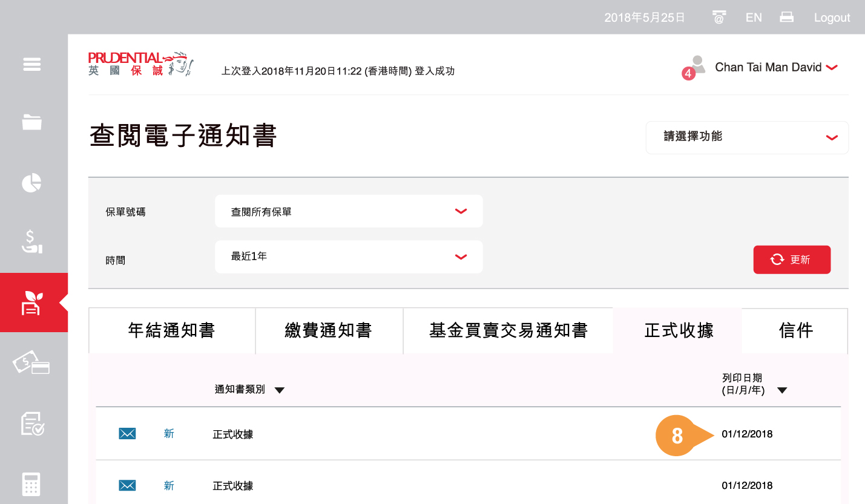Viewport: 865px width, 504px height.
Task: Switch language with the EN link
Action: 754,18
